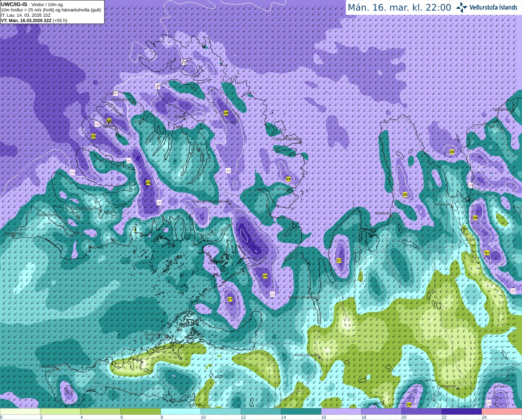
Task: Select the date heading Mán. 16. mar. kl. 22:00
Action: click(399, 8)
